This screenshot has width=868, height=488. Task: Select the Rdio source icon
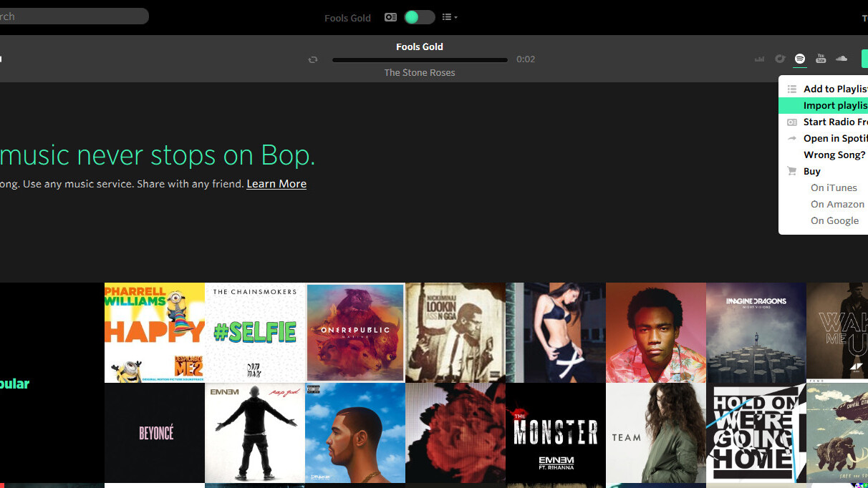[780, 59]
